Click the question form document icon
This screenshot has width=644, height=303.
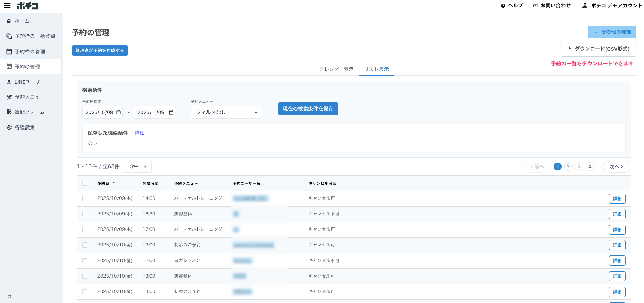[x=9, y=112]
